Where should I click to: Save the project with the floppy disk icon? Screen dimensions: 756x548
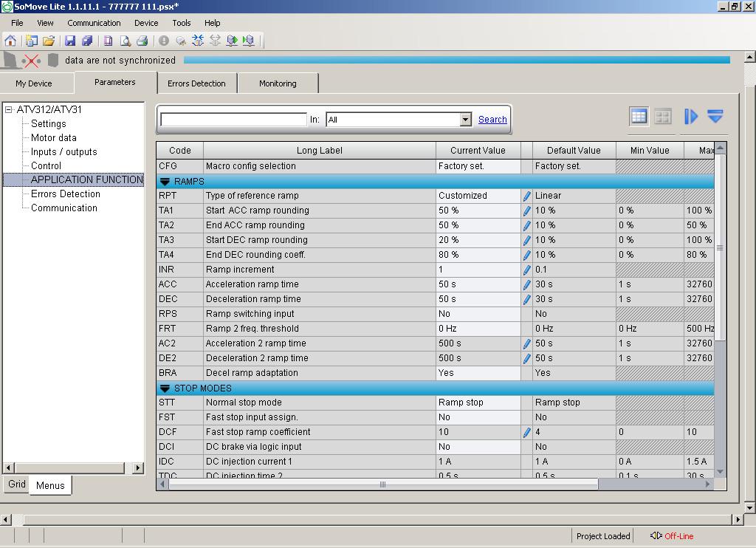click(70, 41)
